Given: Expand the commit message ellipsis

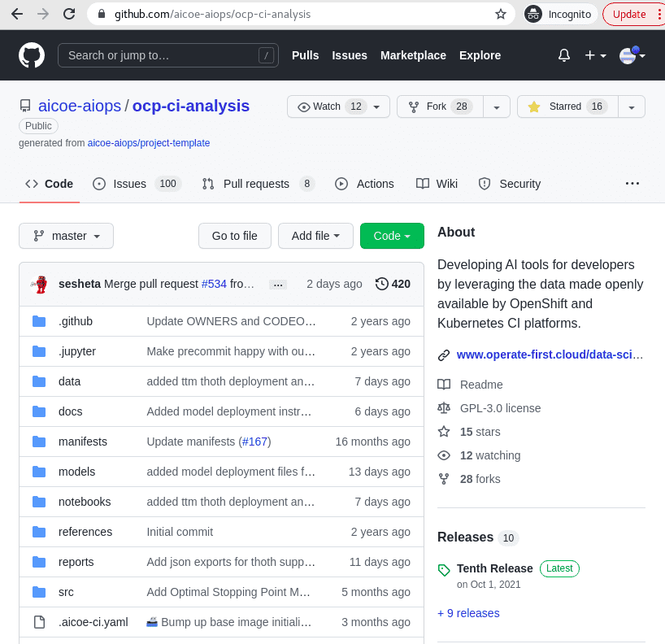Looking at the screenshot, I should [278, 285].
